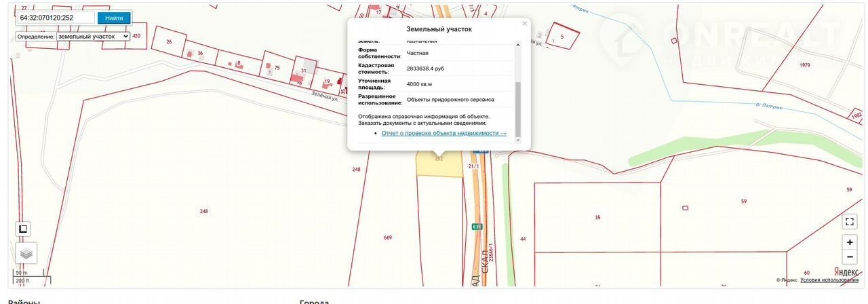868x304 pixels.
Task: Close the Земельный участок popup
Action: [524, 24]
